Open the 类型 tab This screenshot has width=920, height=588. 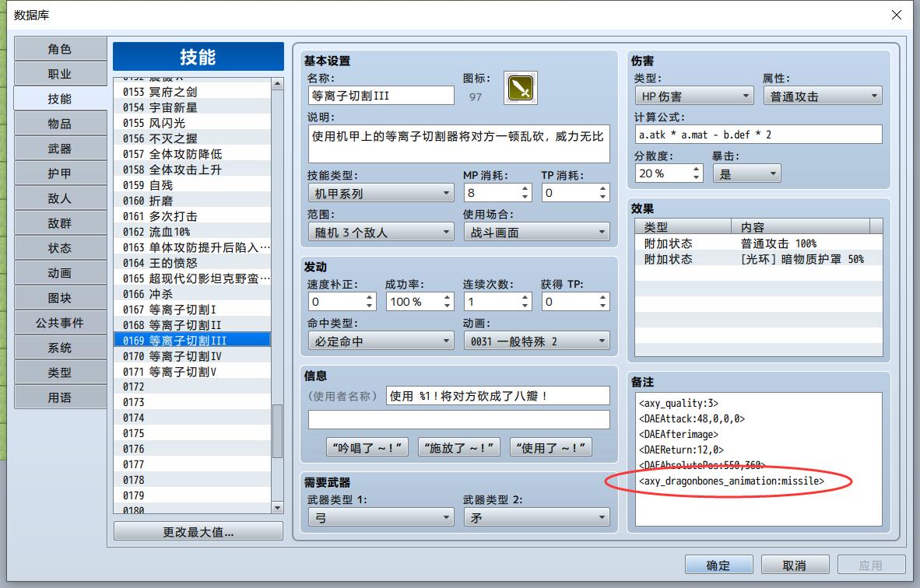click(x=61, y=373)
